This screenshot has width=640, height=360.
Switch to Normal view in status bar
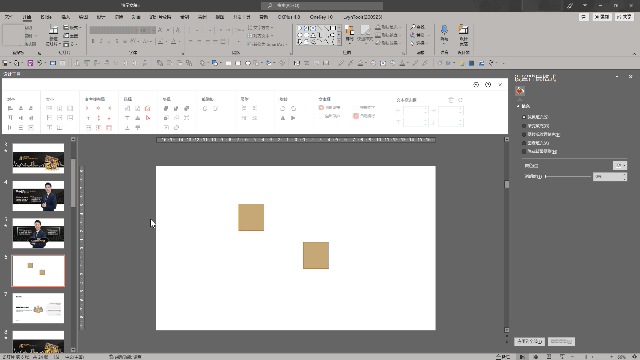coord(522,357)
